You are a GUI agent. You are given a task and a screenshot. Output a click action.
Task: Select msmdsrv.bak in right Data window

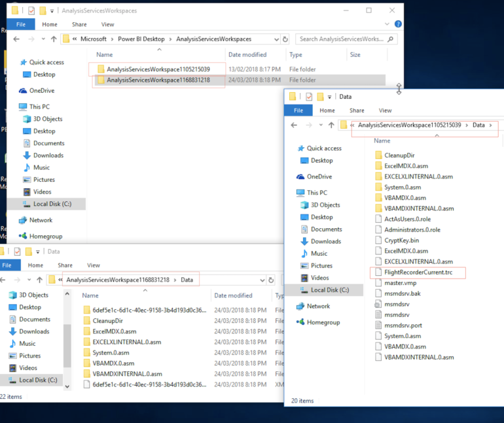coord(402,294)
